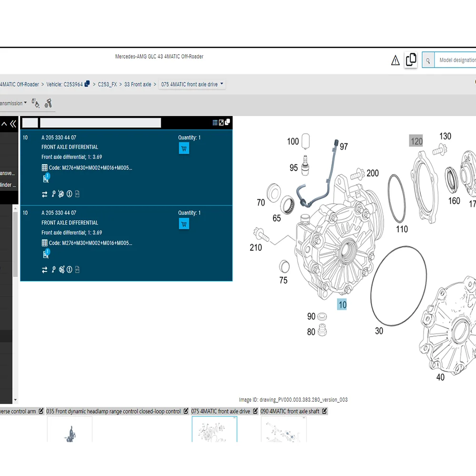The height and width of the screenshot is (476, 476).
Task: Click the Model designation search field
Action: tap(456, 60)
